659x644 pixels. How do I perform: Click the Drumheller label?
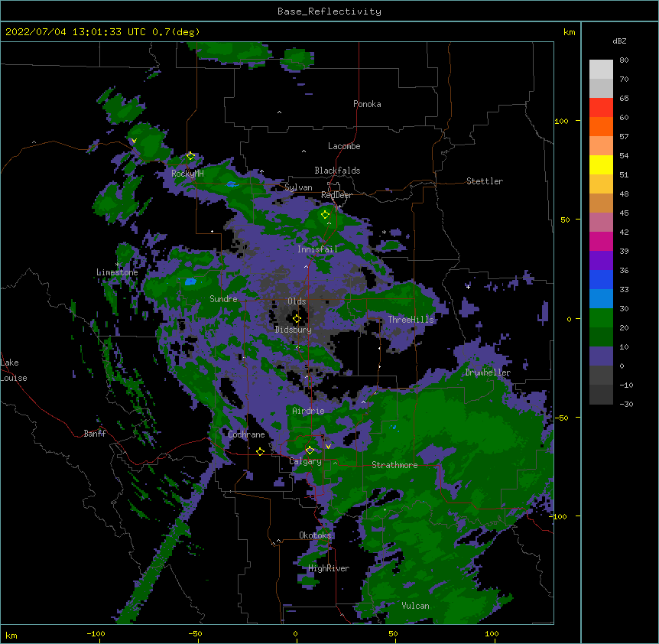488,372
